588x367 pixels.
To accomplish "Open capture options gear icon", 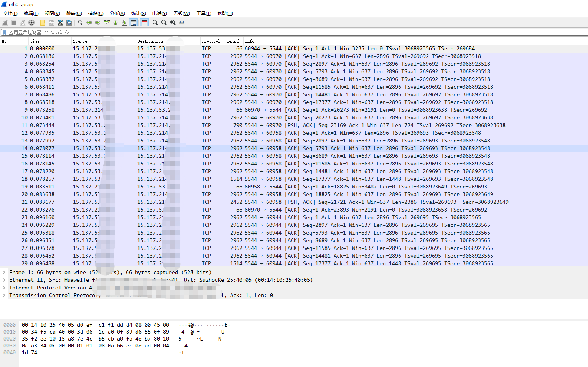I will (x=31, y=23).
